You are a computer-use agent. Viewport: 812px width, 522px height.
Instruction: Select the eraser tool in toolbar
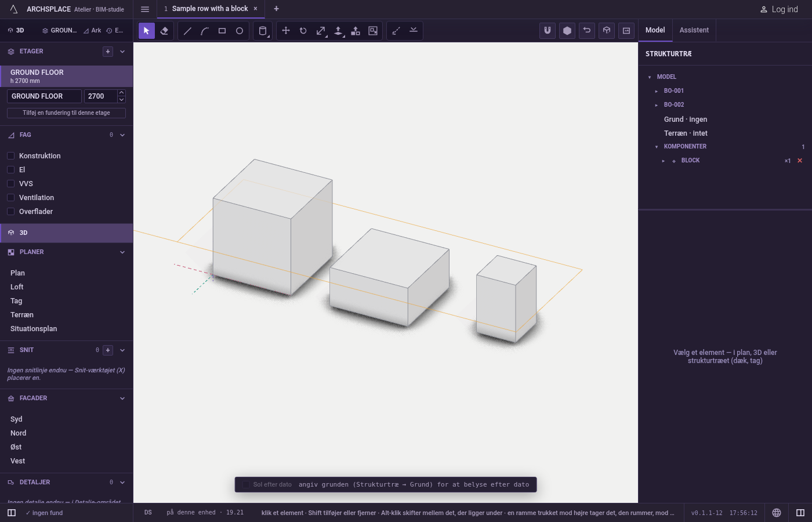164,31
